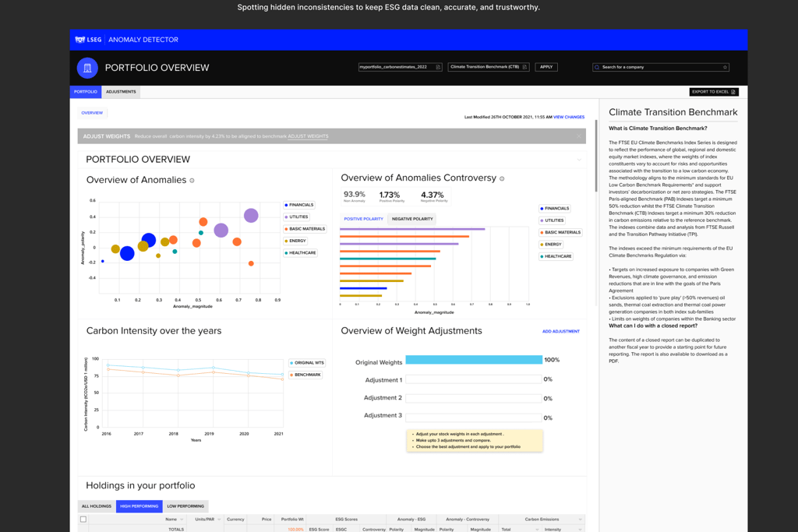This screenshot has width=798, height=532.
Task: Tick the select-all checkbox in holdings table
Action: 83,520
